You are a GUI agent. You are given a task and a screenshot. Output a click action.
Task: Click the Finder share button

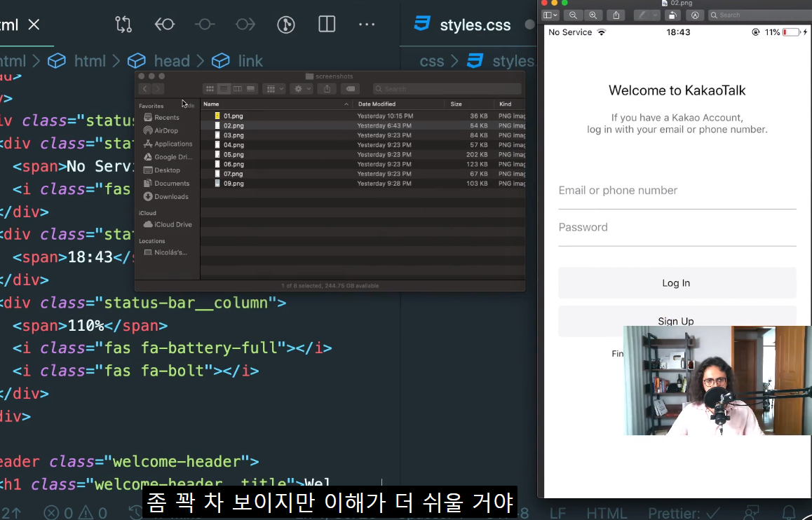327,89
